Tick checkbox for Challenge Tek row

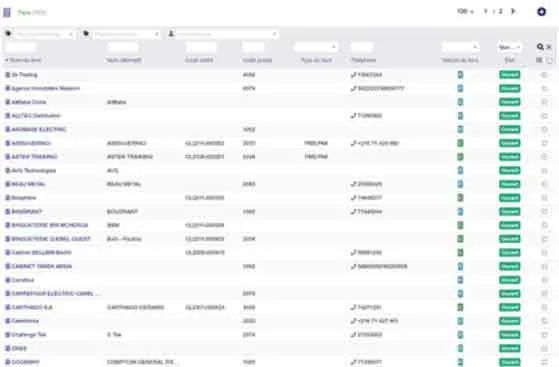click(x=544, y=335)
